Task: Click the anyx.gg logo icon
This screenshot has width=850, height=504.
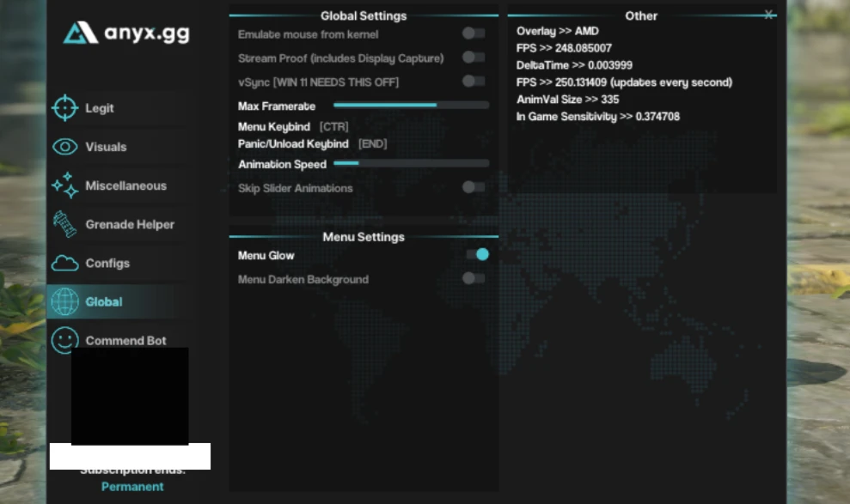Action: (80, 33)
